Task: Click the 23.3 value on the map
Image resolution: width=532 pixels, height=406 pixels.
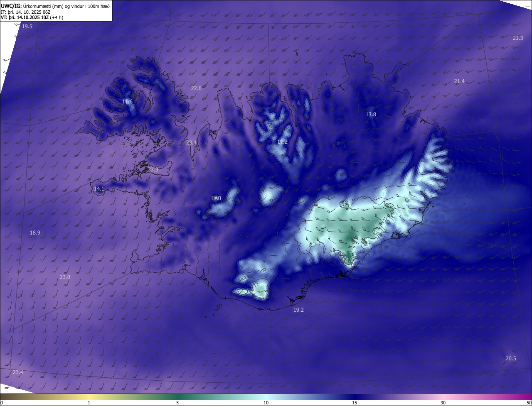Action: [153, 170]
